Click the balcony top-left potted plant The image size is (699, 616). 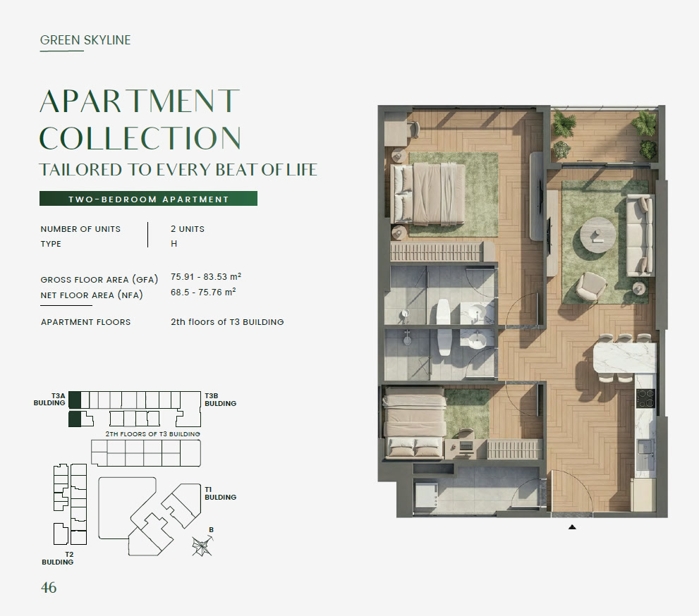pyautogui.click(x=564, y=123)
